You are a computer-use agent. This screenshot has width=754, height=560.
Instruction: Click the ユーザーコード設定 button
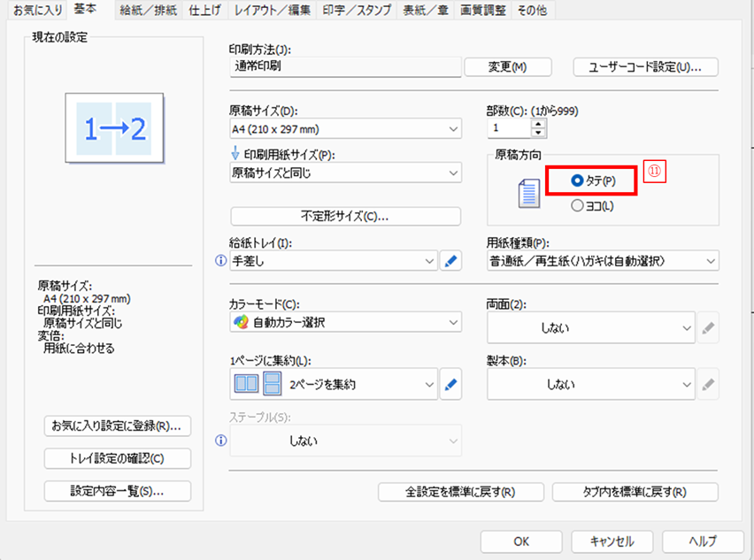(645, 67)
